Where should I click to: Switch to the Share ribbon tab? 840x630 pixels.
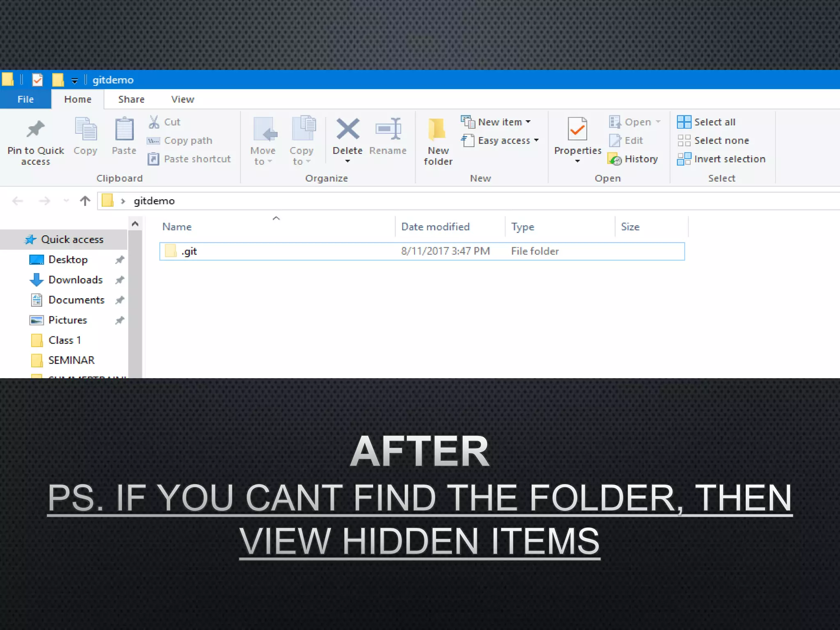[131, 99]
